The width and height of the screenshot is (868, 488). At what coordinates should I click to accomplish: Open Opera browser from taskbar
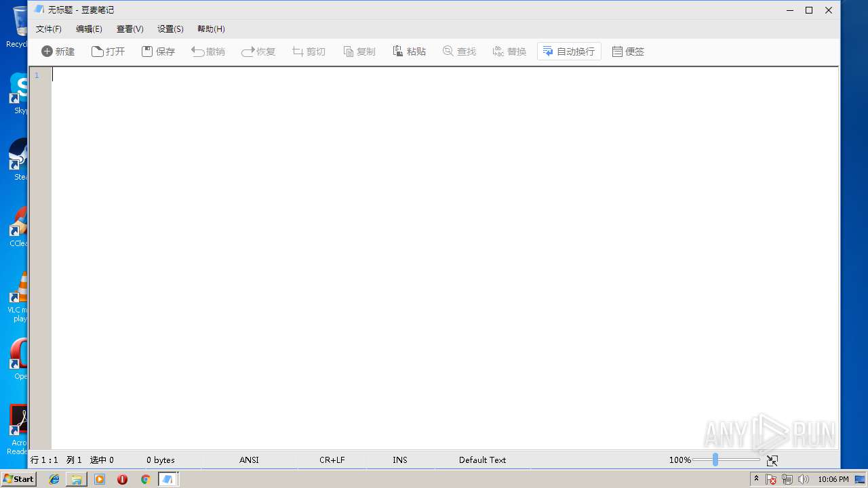[x=122, y=479]
